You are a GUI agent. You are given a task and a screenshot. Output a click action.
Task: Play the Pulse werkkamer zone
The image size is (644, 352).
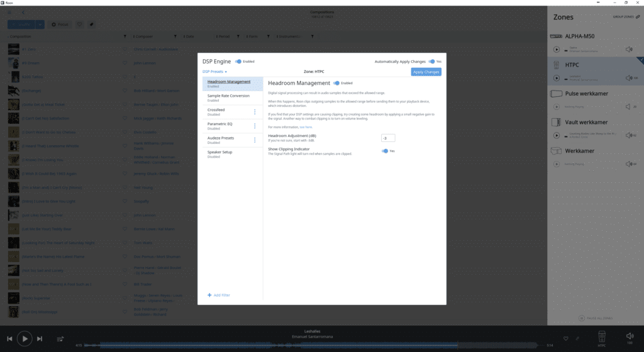click(x=557, y=107)
